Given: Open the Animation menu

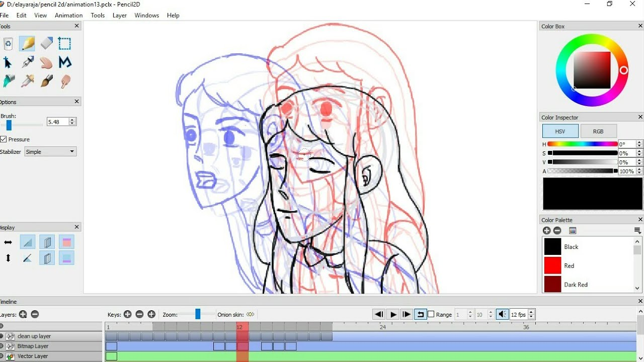Looking at the screenshot, I should pyautogui.click(x=68, y=15).
